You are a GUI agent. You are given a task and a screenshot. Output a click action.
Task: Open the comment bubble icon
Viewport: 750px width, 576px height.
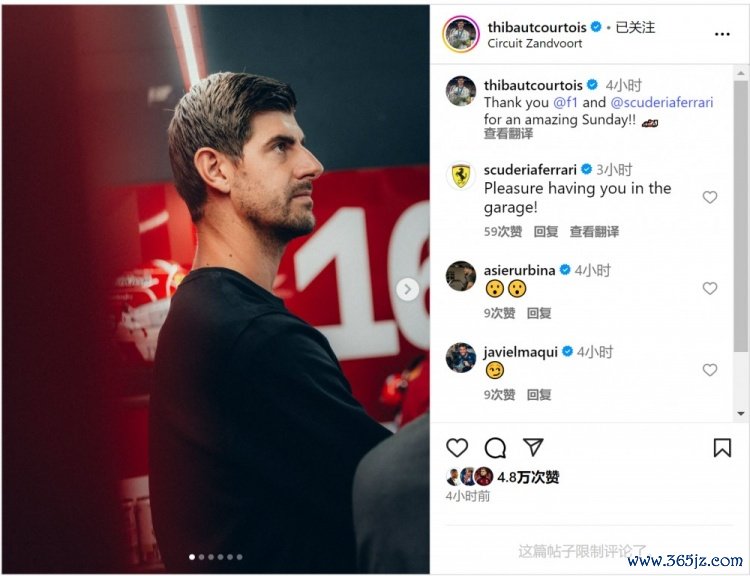point(495,448)
